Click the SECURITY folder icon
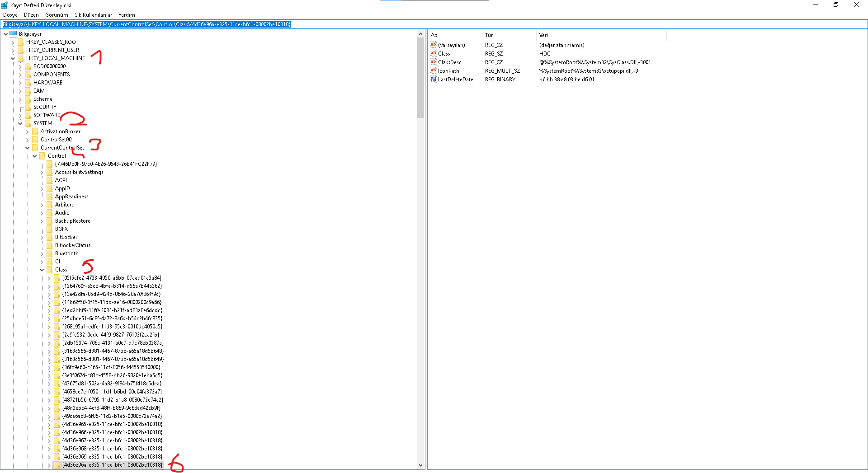Image resolution: width=868 pixels, height=473 pixels. tap(28, 107)
